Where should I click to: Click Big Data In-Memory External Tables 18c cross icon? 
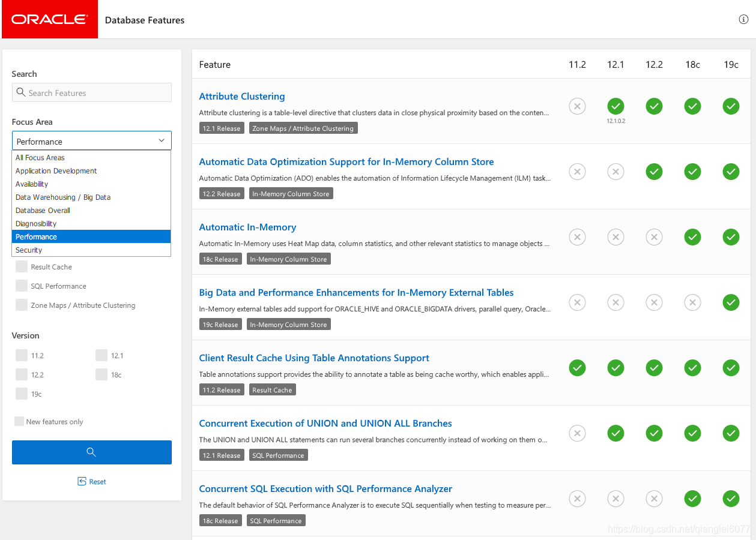(692, 303)
